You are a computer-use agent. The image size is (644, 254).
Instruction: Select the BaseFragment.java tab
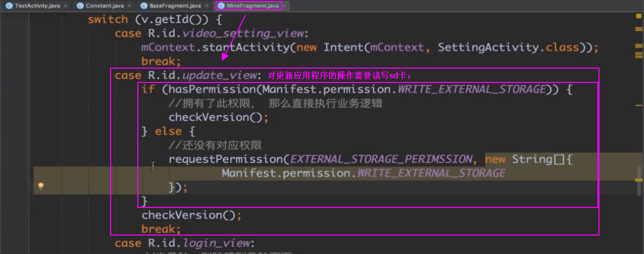(x=175, y=6)
